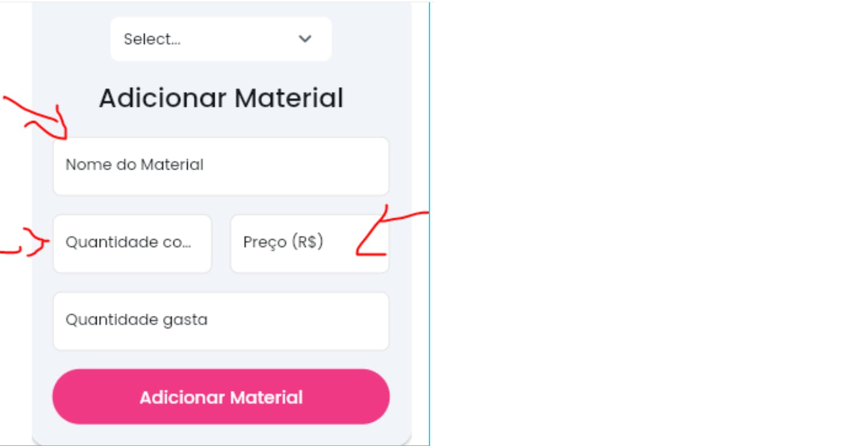The width and height of the screenshot is (868, 446).
Task: Click the down-arrow icon beside Select...
Action: [305, 39]
